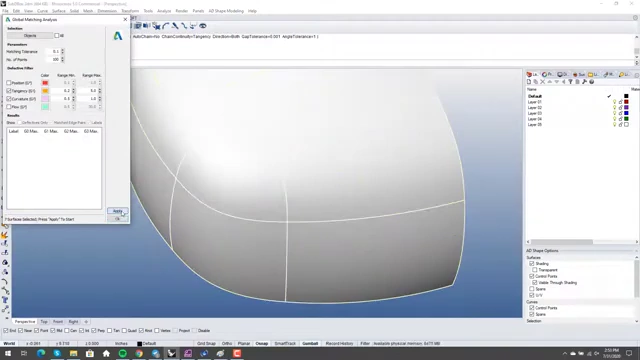Click the lock icon for Layer 01
This screenshot has height=360, width=640.
pyautogui.click(x=620, y=102)
